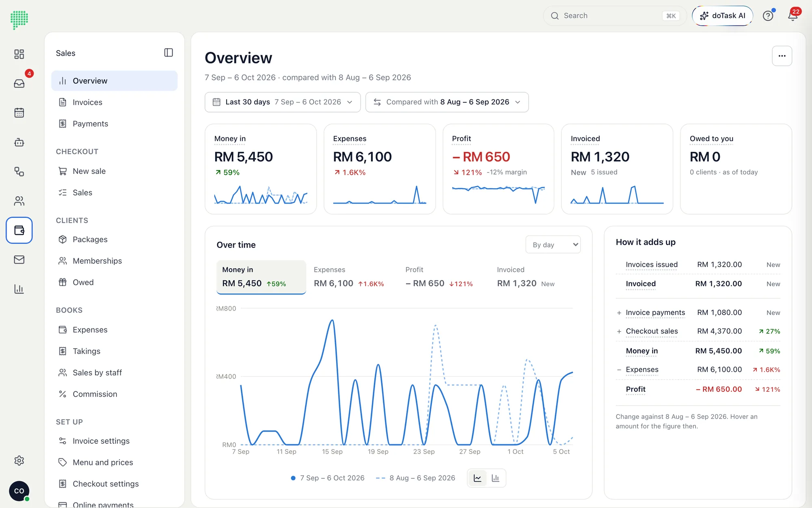Open the dashboard grid icon in left rail
Image resolution: width=812 pixels, height=508 pixels.
tap(19, 54)
